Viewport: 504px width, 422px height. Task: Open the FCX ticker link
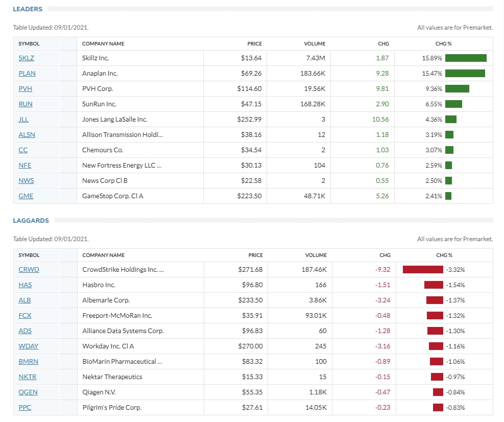click(25, 316)
